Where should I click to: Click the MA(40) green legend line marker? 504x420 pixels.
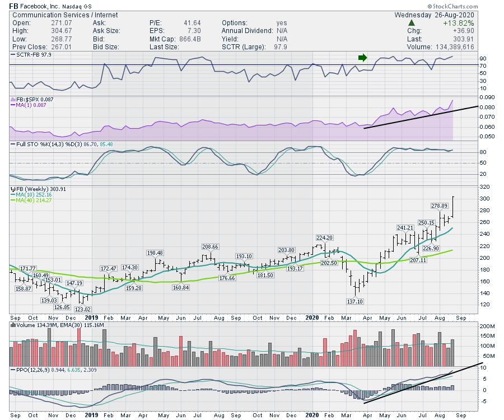(x=13, y=200)
